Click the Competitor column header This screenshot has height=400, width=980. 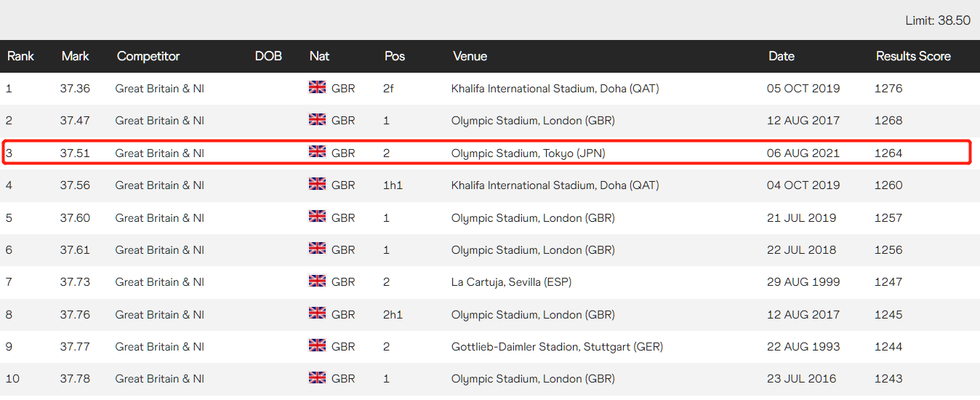(148, 56)
